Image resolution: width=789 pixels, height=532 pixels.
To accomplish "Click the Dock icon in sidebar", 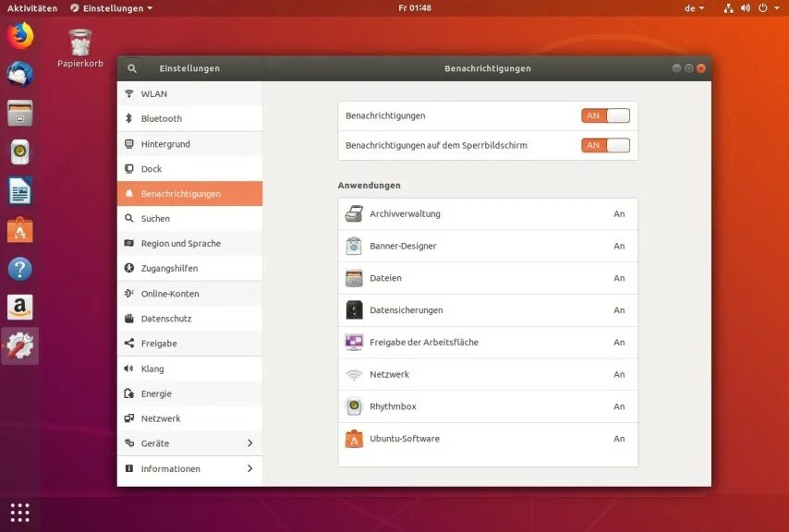I will 129,168.
